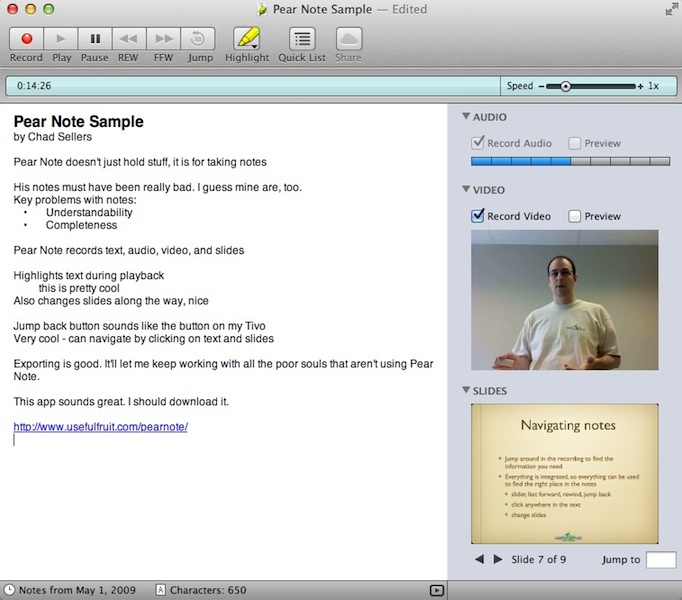Click the Share cloud icon
682x600 pixels.
point(348,39)
